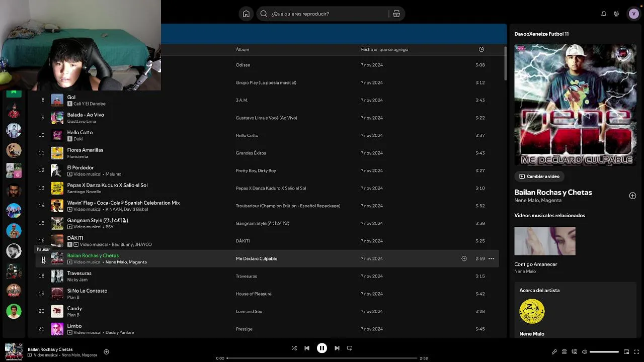Add 'Bailan Rochas y Chetas' row to liked songs
The image size is (644, 362).
point(464,258)
